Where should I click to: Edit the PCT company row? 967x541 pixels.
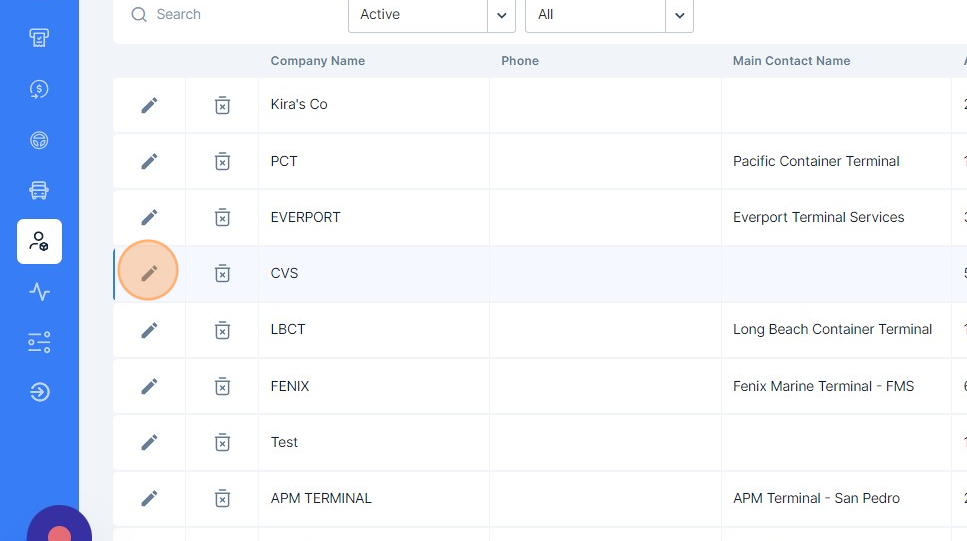click(149, 161)
